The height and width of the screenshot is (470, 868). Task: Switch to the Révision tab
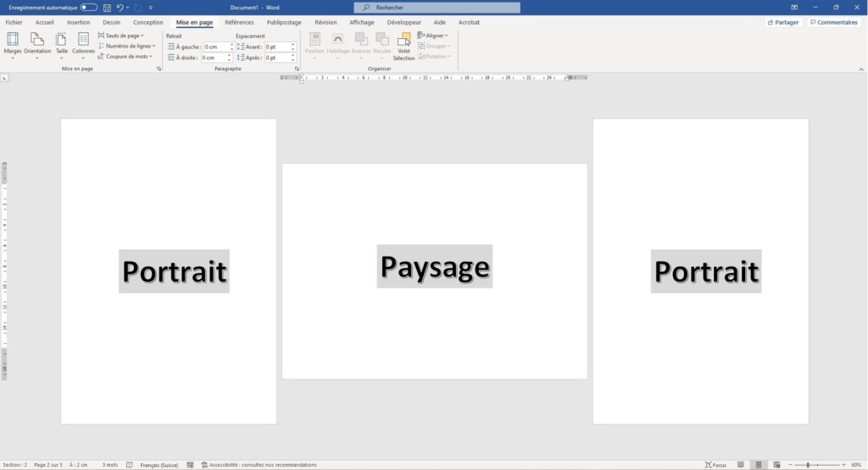click(x=325, y=23)
